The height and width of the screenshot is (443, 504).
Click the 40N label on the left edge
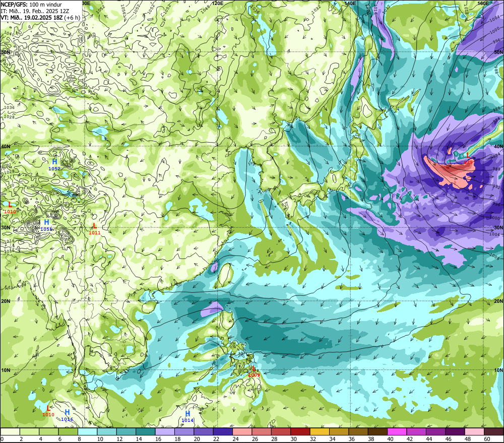6,146
